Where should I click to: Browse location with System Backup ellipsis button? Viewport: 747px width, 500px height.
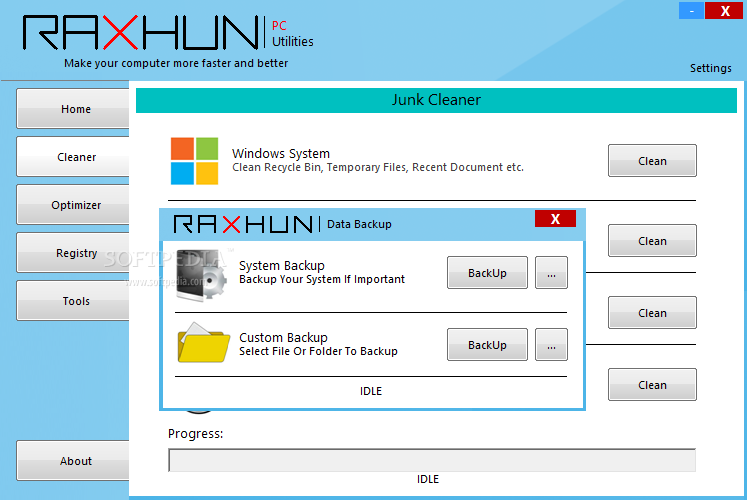click(x=551, y=273)
